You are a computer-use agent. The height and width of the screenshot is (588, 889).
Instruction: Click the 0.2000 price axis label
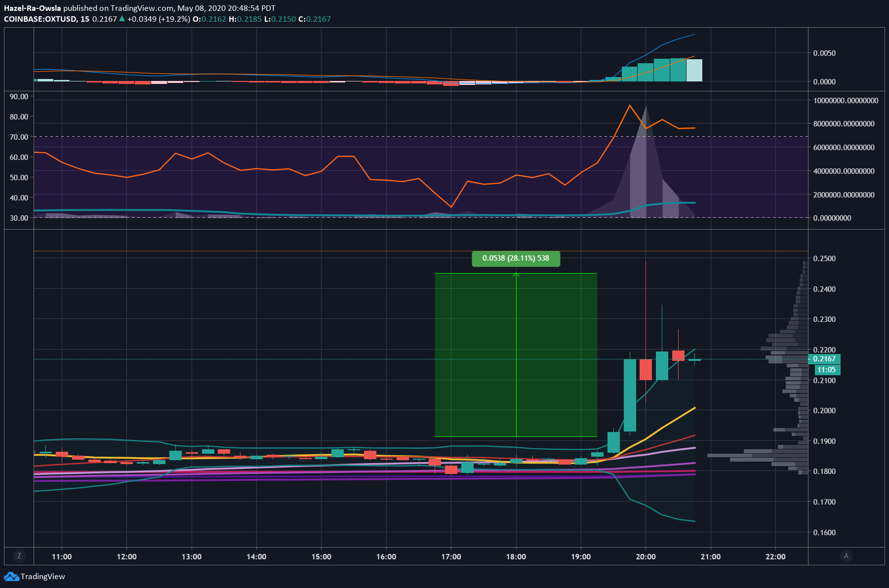(824, 410)
